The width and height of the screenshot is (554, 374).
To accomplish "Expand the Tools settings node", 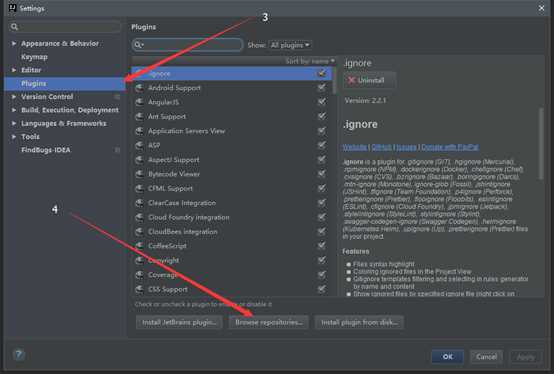I will [x=14, y=137].
